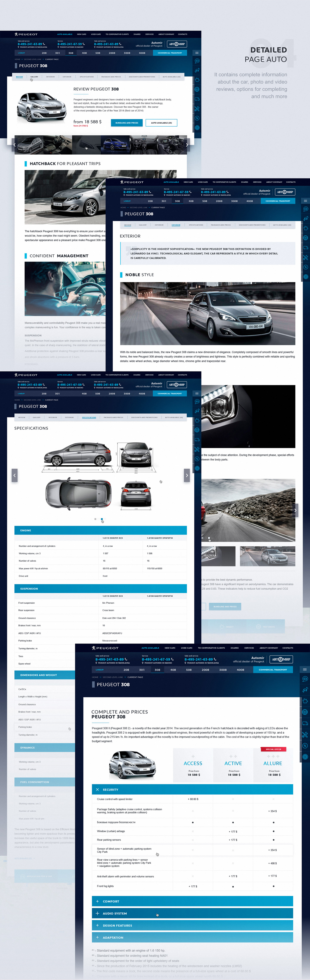
Task: Open hamburger menu on the Review page sidebar
Action: click(x=197, y=53)
